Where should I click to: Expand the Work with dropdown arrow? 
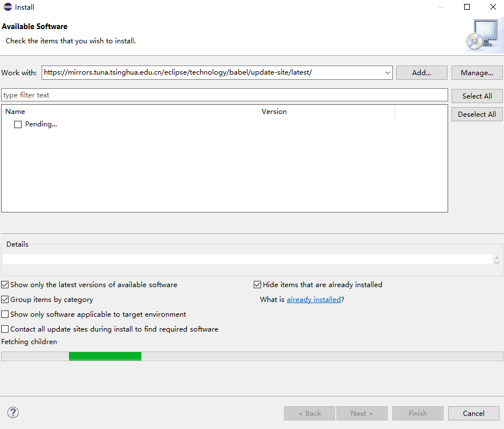(388, 73)
